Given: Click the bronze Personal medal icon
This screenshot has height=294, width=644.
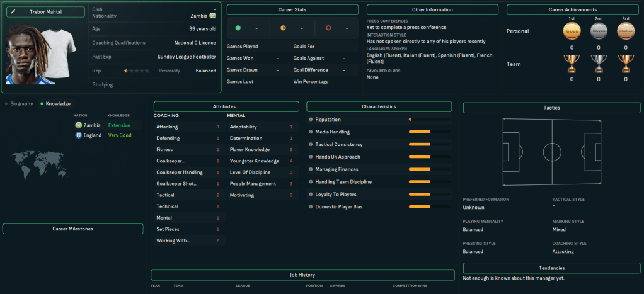Looking at the screenshot, I should pyautogui.click(x=626, y=31).
